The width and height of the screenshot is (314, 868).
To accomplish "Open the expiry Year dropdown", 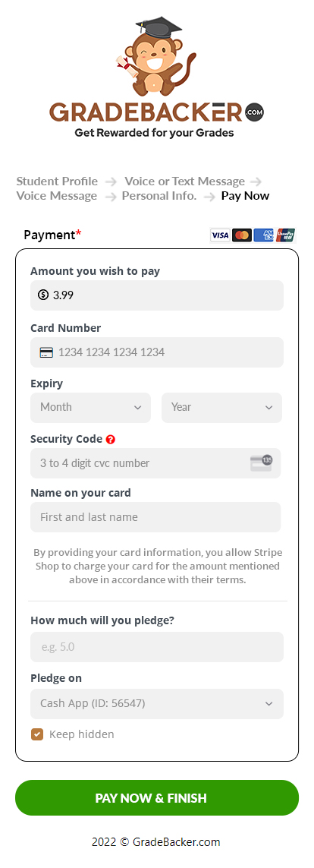I will coord(221,408).
